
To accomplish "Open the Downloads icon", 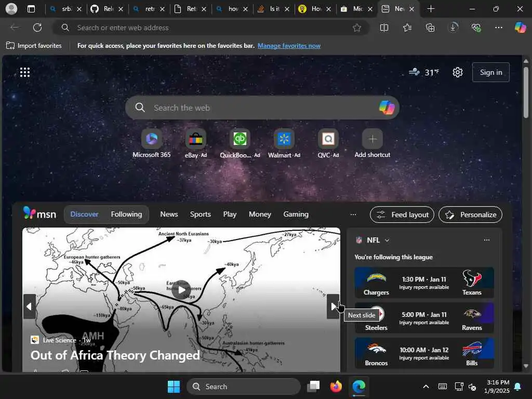I will (x=453, y=28).
